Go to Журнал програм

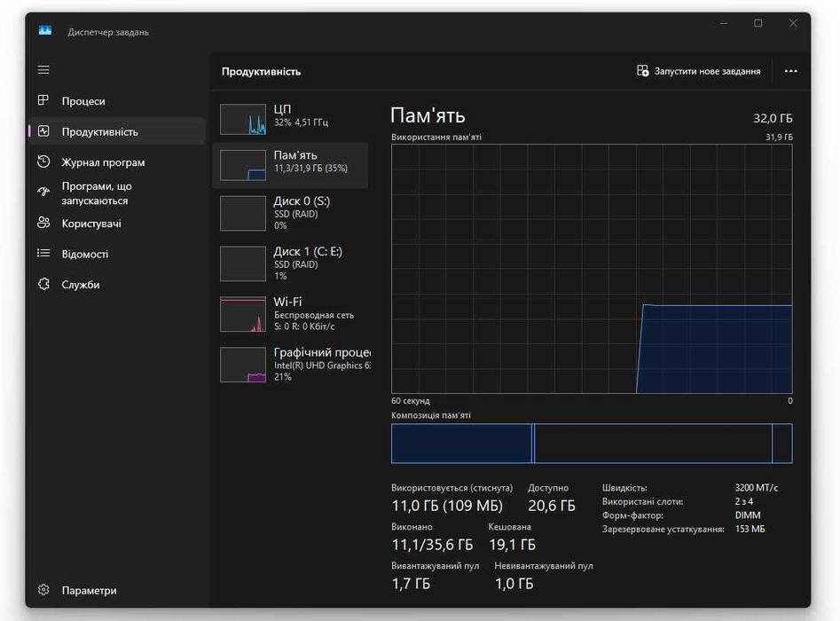[117, 161]
